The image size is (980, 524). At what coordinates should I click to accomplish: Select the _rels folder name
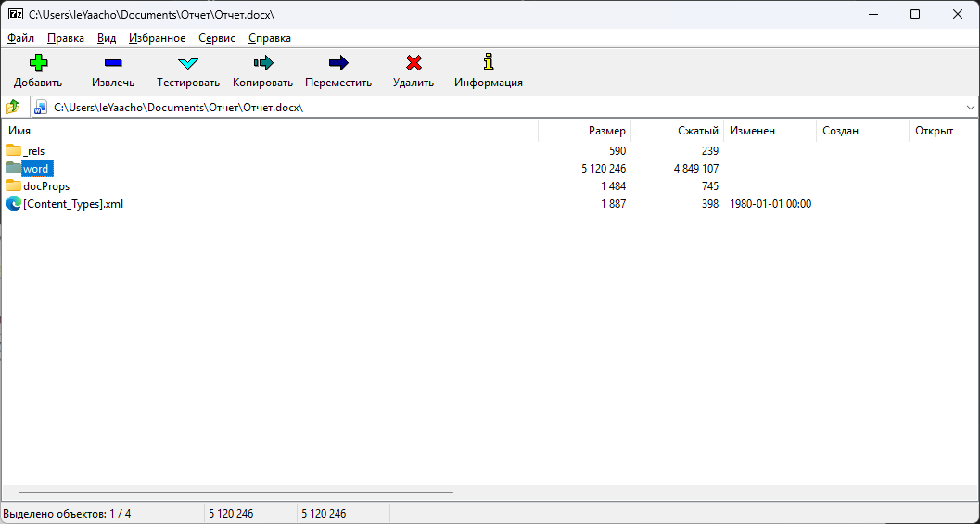pos(33,150)
